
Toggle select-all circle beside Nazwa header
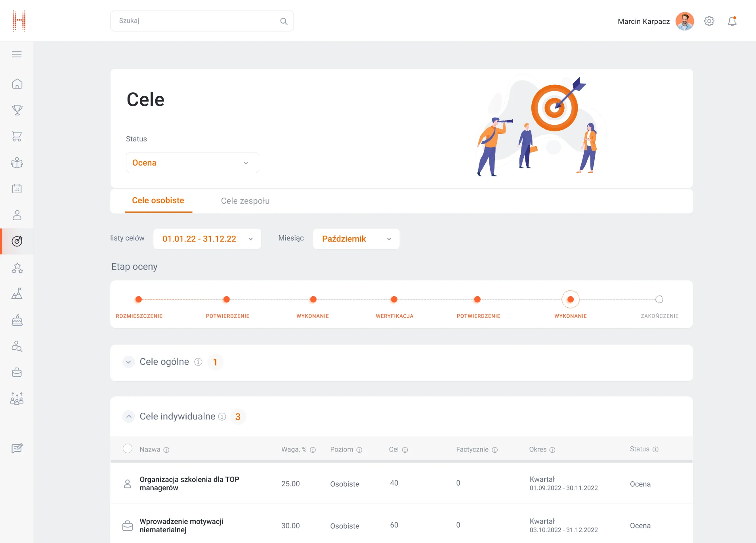[x=128, y=449]
